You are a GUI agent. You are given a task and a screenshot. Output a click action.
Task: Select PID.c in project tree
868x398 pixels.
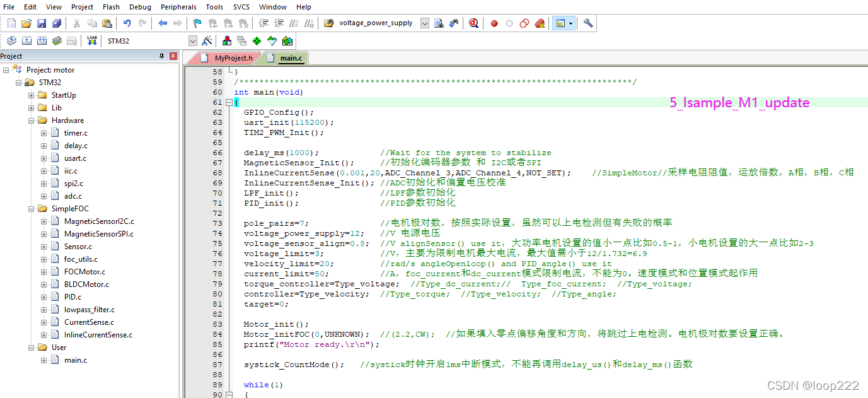[72, 297]
